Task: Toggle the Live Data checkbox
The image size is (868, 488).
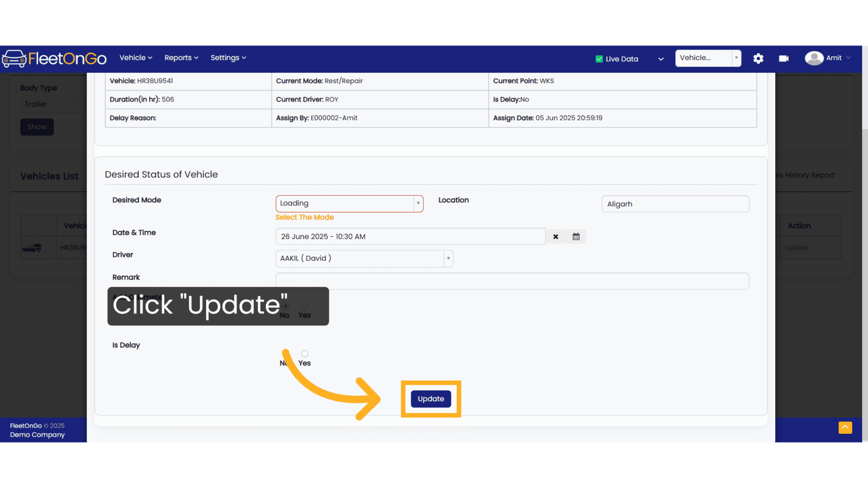Action: tap(599, 59)
